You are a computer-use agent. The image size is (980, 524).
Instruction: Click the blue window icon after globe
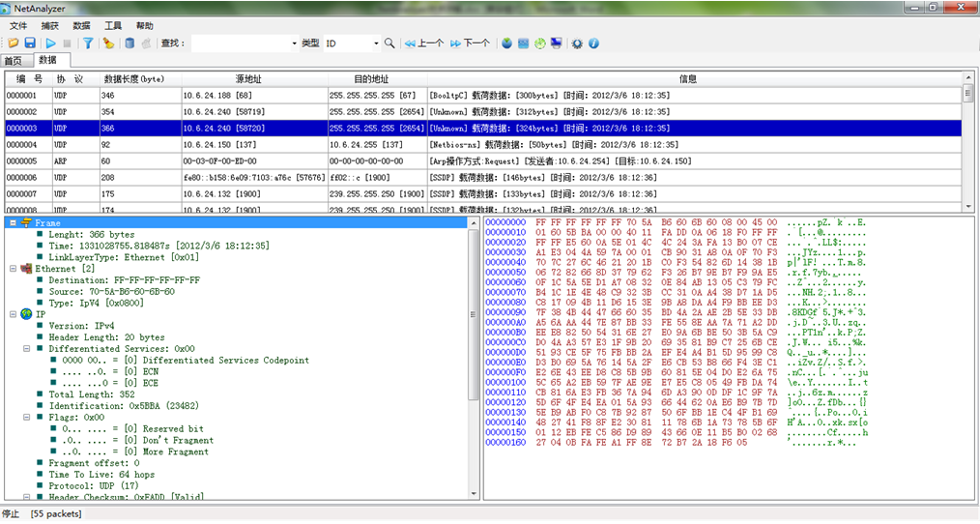tap(523, 44)
